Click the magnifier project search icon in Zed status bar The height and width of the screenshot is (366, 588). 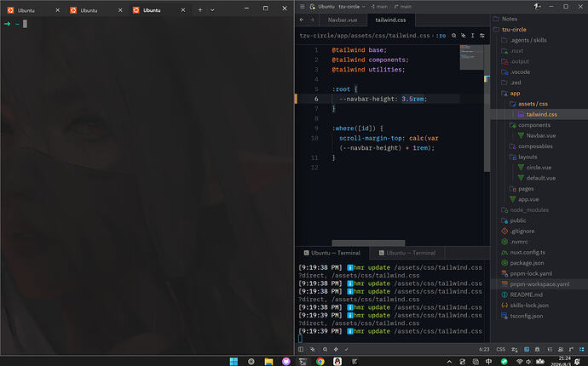326,349
